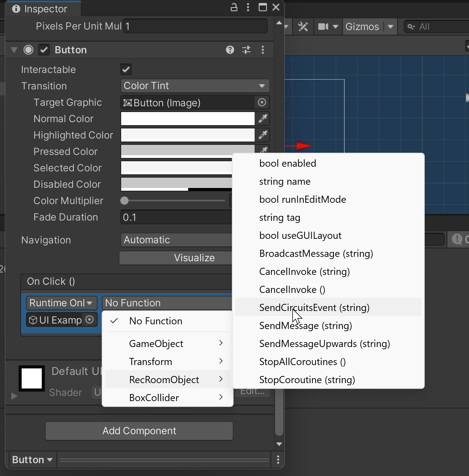Select SendCircuitsEvent (string) menu item
469x476 pixels.
coord(314,307)
